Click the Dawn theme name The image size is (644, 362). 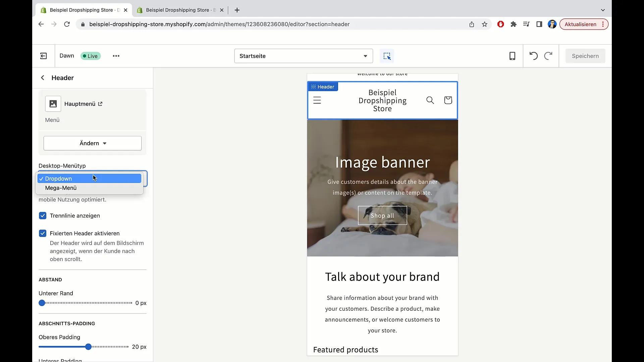coord(67,56)
